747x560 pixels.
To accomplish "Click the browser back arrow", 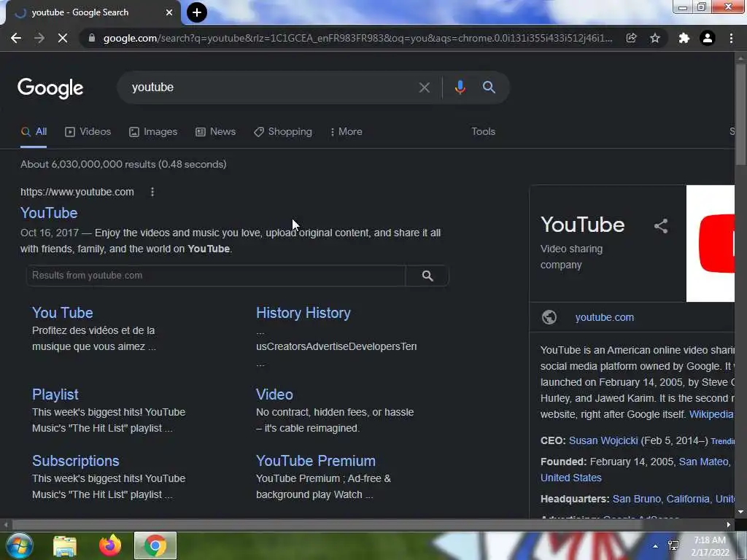I will coord(16,38).
